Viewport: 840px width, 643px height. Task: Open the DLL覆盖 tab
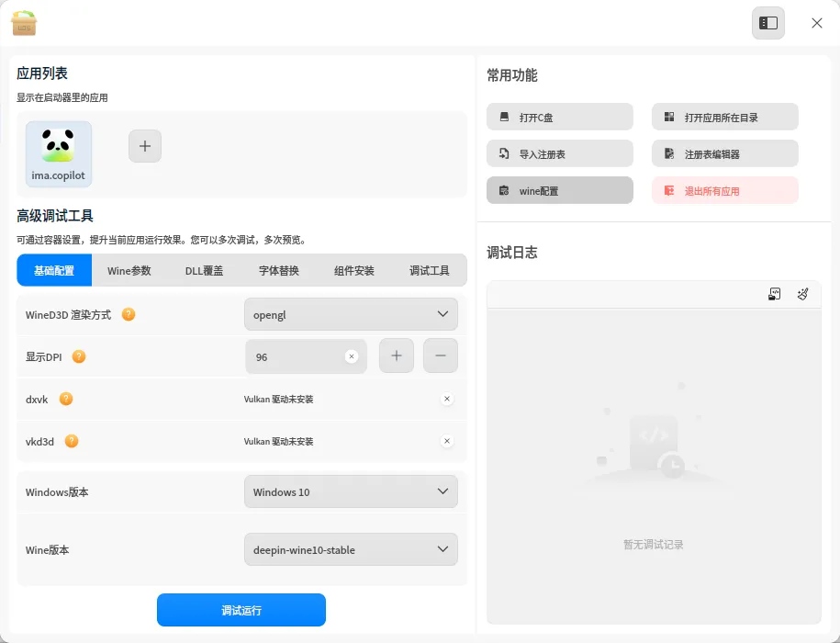point(205,271)
